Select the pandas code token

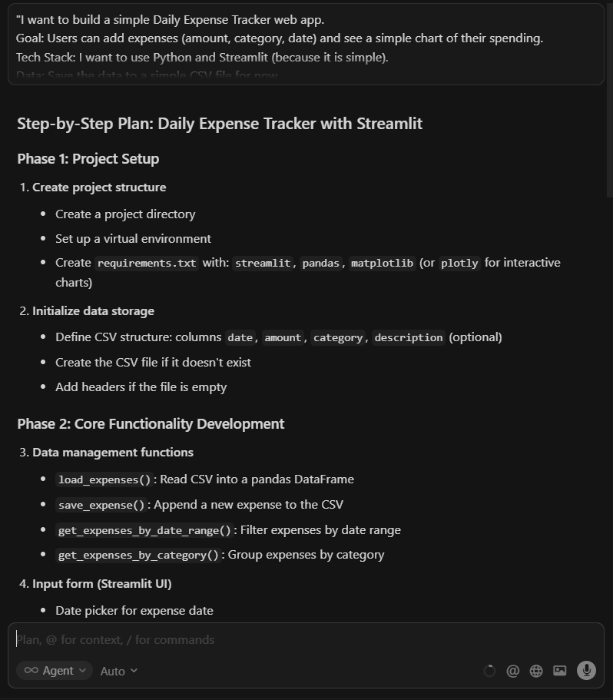coord(320,263)
